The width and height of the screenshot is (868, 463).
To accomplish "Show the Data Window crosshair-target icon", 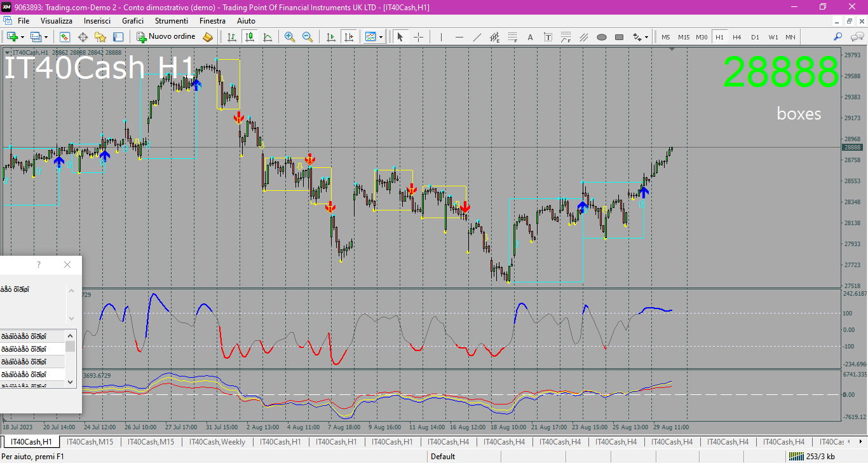I will tap(83, 37).
